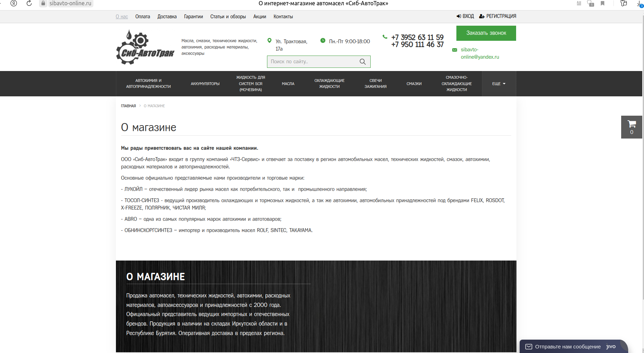
Task: Click the О МАГАЗИНЕ breadcrumb
Action: [154, 106]
